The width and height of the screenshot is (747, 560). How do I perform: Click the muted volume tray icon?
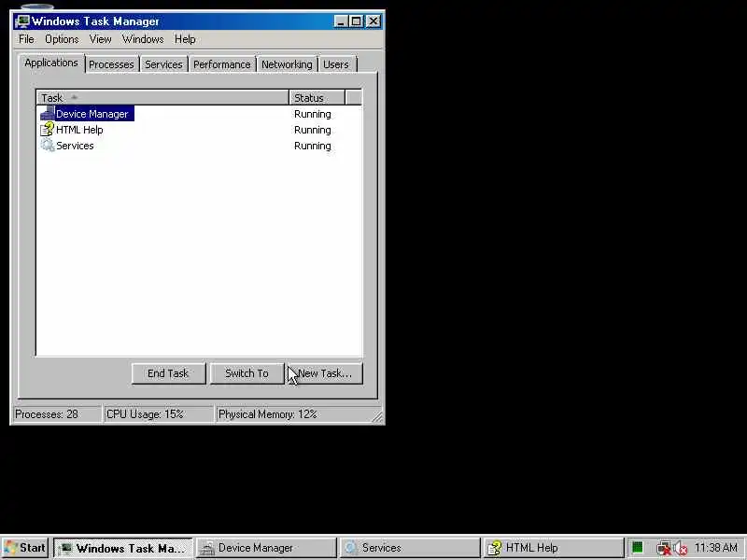click(x=682, y=548)
